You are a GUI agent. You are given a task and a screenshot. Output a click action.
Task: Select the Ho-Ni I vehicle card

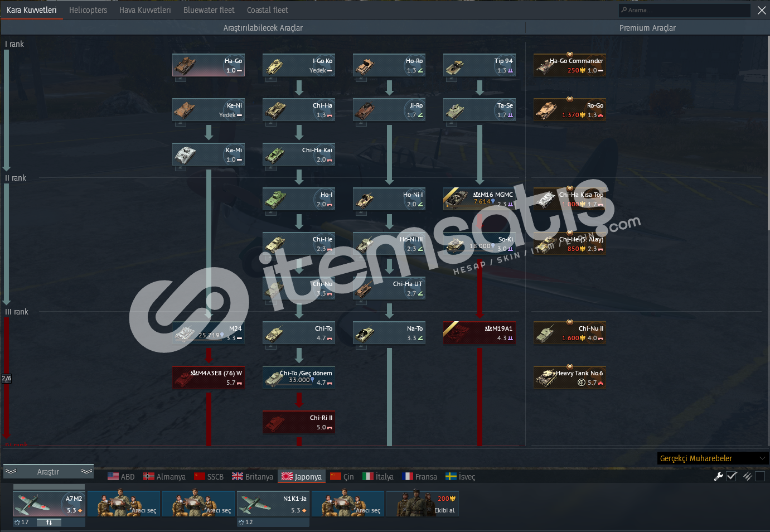[389, 199]
